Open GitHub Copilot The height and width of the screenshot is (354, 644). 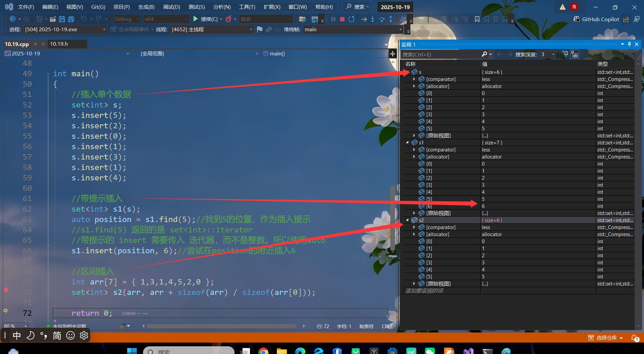(x=596, y=19)
